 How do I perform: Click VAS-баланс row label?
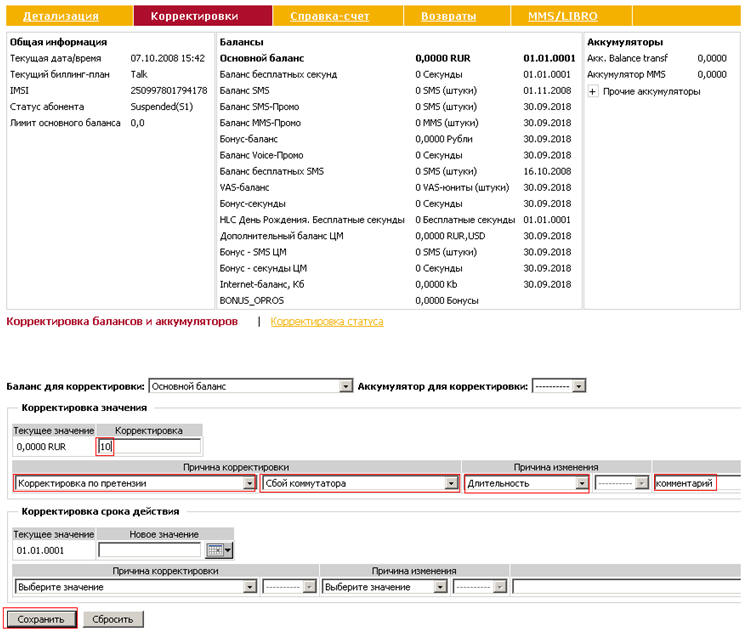pyautogui.click(x=244, y=188)
